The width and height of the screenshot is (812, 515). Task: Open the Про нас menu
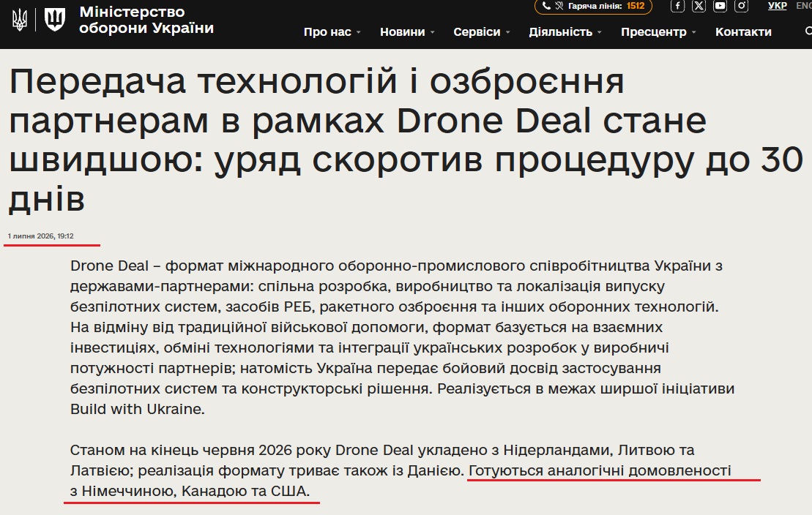click(x=327, y=31)
